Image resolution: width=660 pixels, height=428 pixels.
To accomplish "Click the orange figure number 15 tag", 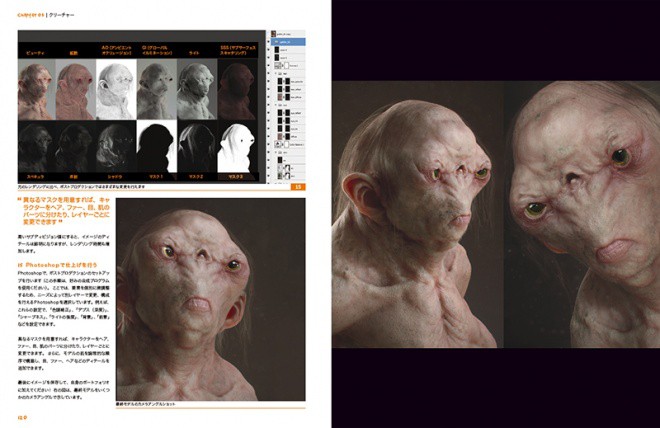I will [x=298, y=187].
